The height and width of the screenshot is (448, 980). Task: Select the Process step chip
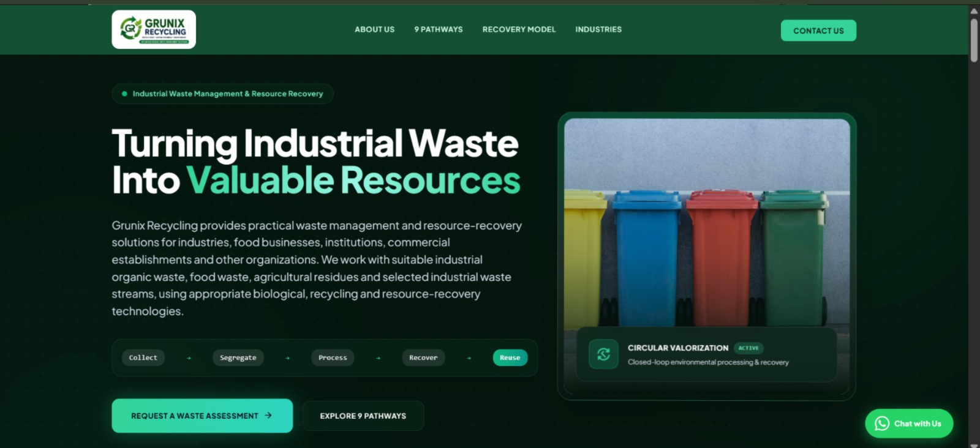pyautogui.click(x=333, y=357)
